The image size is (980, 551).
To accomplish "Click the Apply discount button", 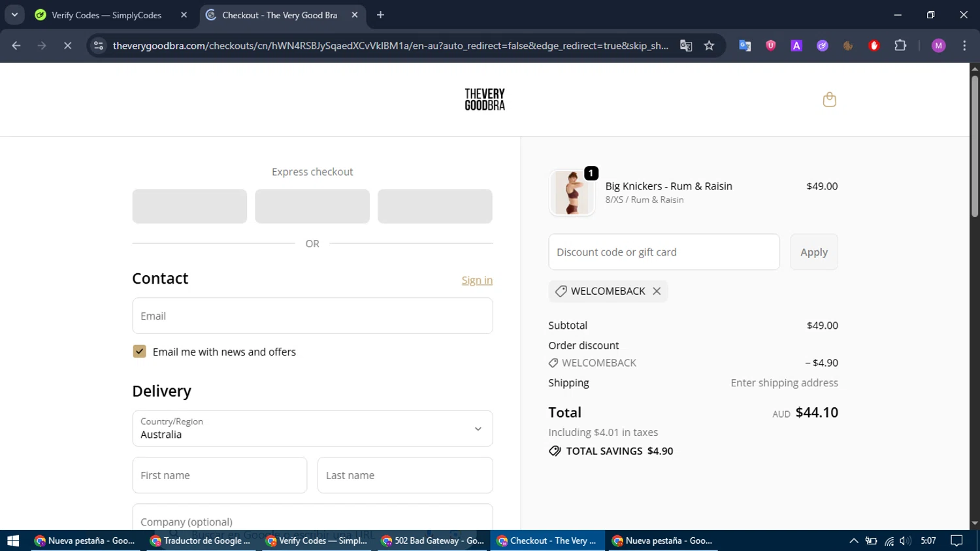I will click(813, 252).
